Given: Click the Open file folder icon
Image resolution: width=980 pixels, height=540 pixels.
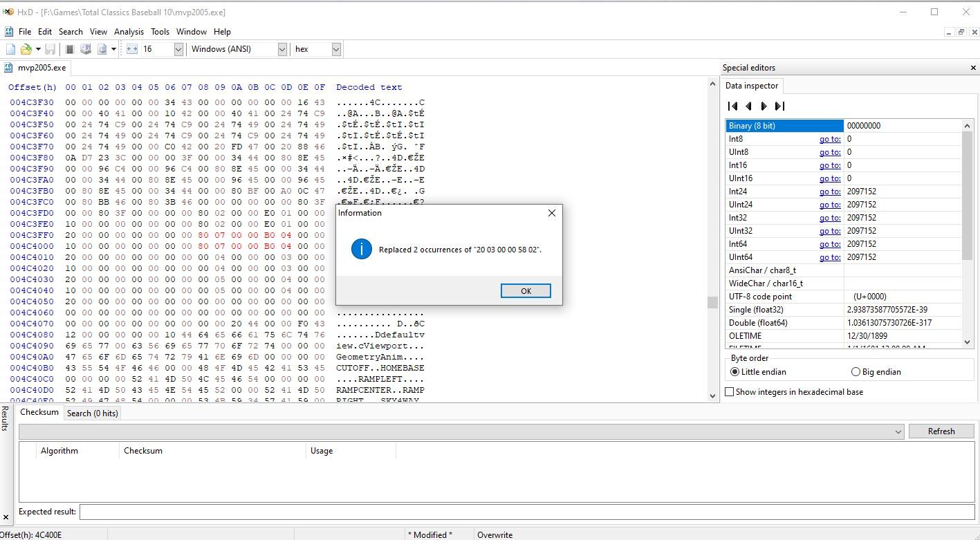Looking at the screenshot, I should click(x=26, y=49).
